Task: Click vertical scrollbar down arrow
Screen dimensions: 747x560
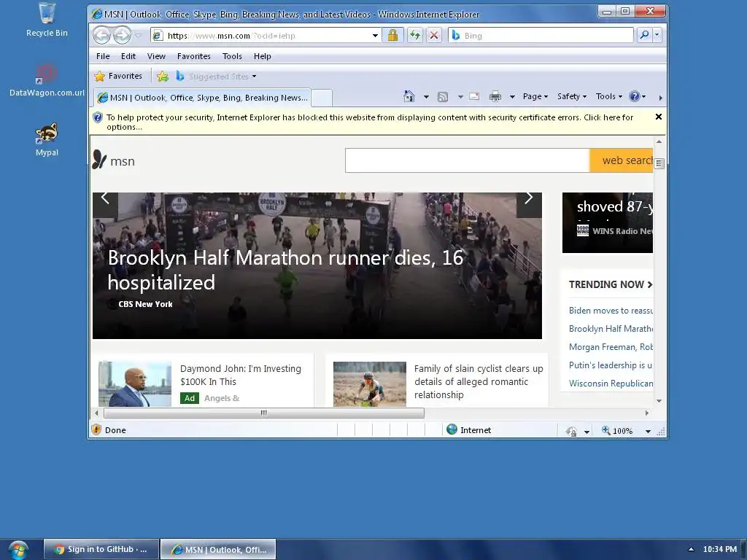Action: coord(659,401)
